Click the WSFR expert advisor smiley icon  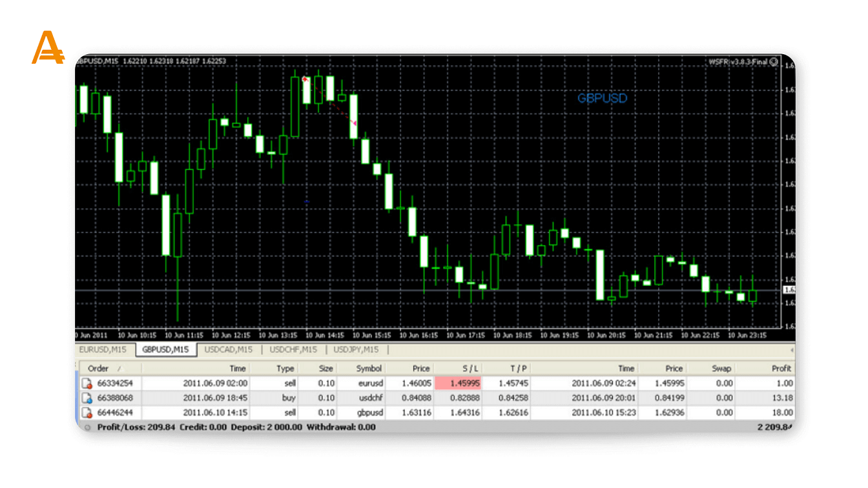click(774, 62)
